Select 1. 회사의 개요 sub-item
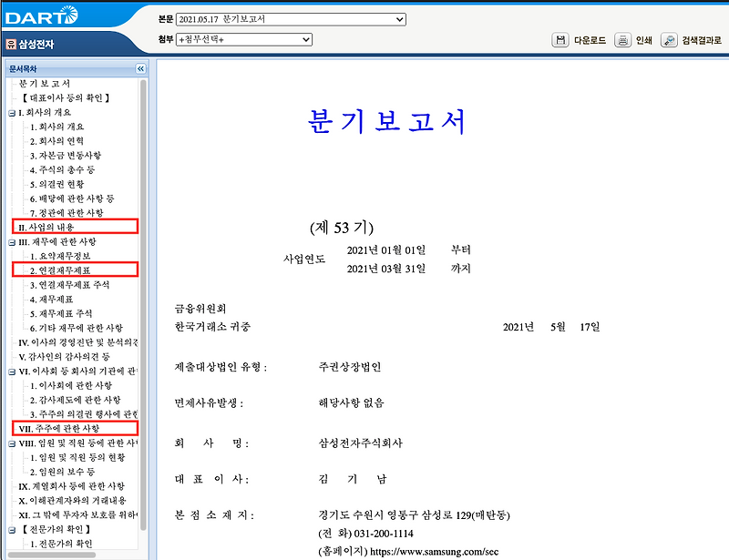Viewport: 729px width, 560px height. [56, 127]
